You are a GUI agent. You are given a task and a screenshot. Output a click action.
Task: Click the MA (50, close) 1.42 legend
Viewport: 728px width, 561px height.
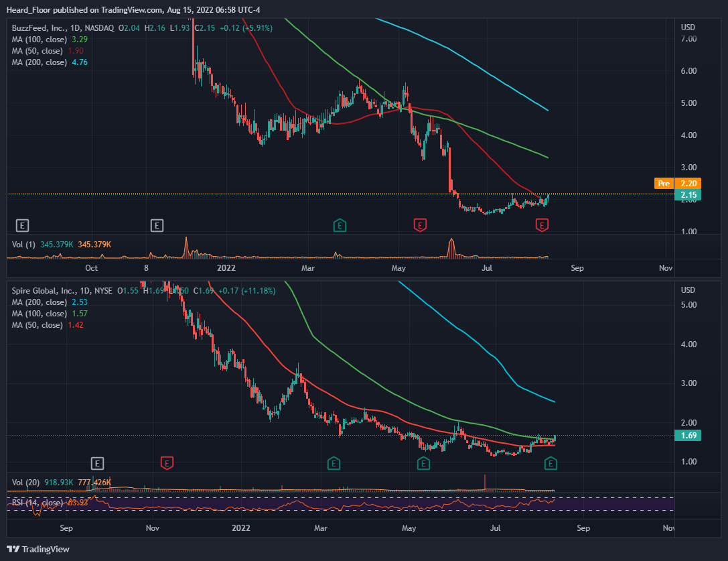point(48,325)
